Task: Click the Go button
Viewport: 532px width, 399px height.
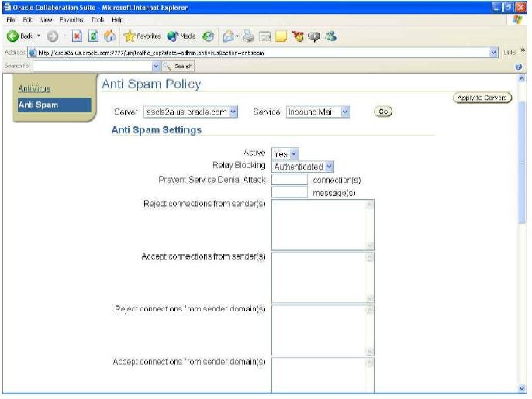Action: tap(383, 112)
